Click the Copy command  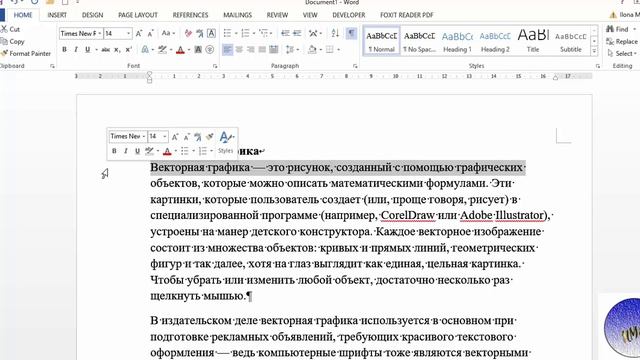[12, 41]
